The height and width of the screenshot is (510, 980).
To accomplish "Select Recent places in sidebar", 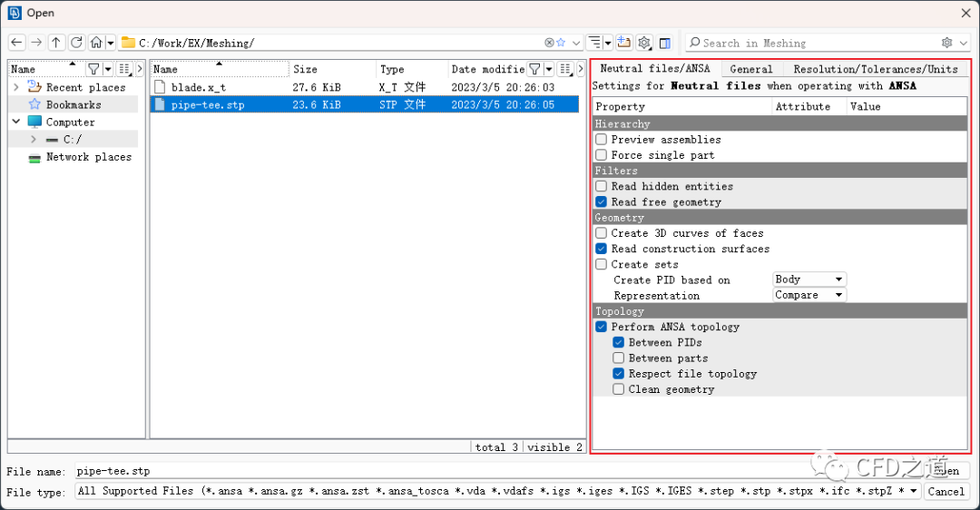I will 85,87.
